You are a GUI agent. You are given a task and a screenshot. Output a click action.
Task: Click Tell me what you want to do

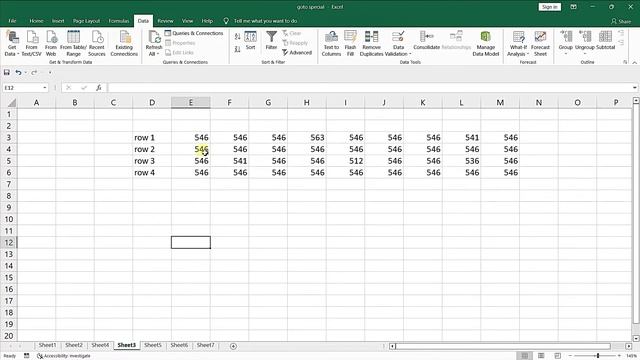click(265, 21)
